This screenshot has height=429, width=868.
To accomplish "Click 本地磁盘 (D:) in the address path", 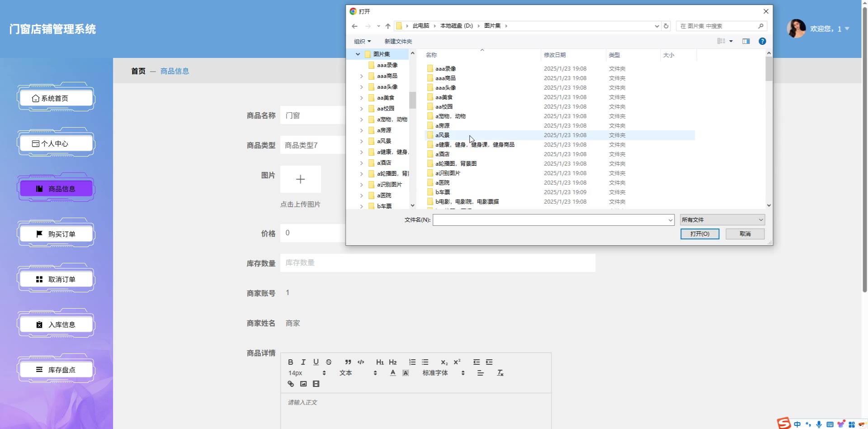I will coord(457,26).
